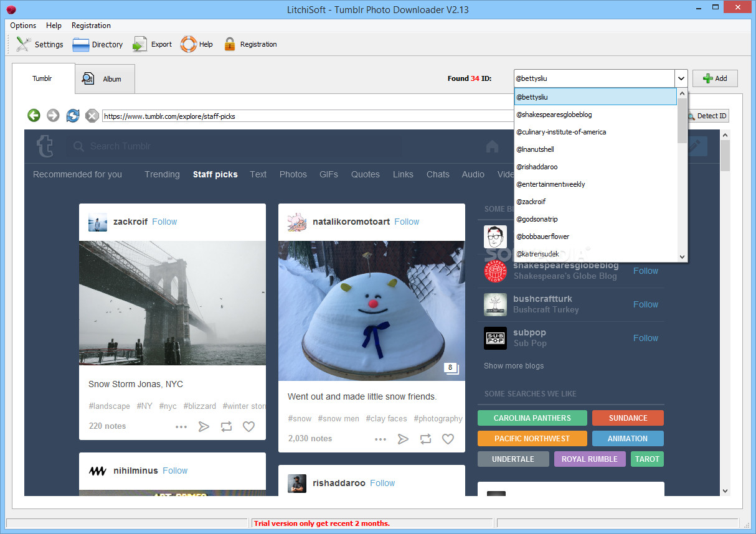Follow the subpop blog
The image size is (756, 534).
(646, 338)
